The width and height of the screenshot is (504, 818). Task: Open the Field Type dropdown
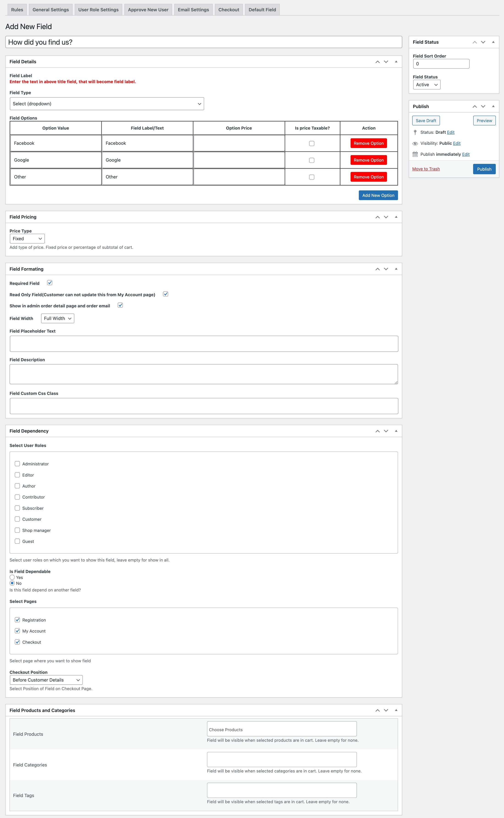click(107, 103)
